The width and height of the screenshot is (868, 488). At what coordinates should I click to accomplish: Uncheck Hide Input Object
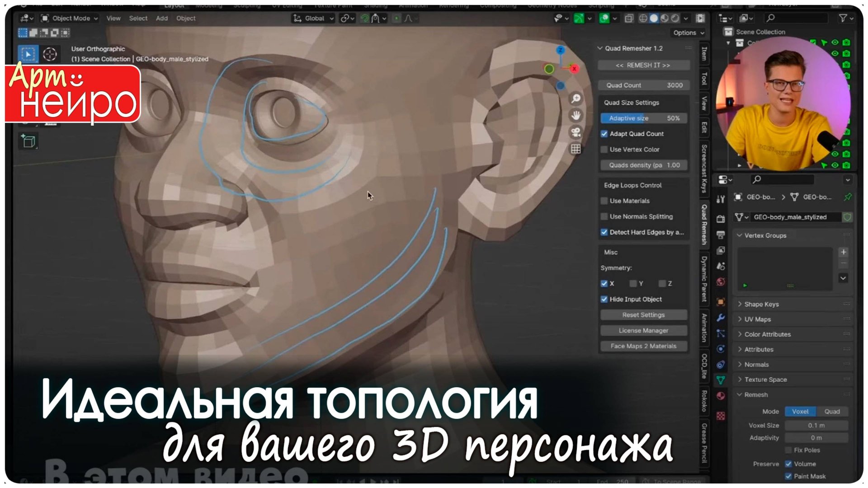[604, 299]
